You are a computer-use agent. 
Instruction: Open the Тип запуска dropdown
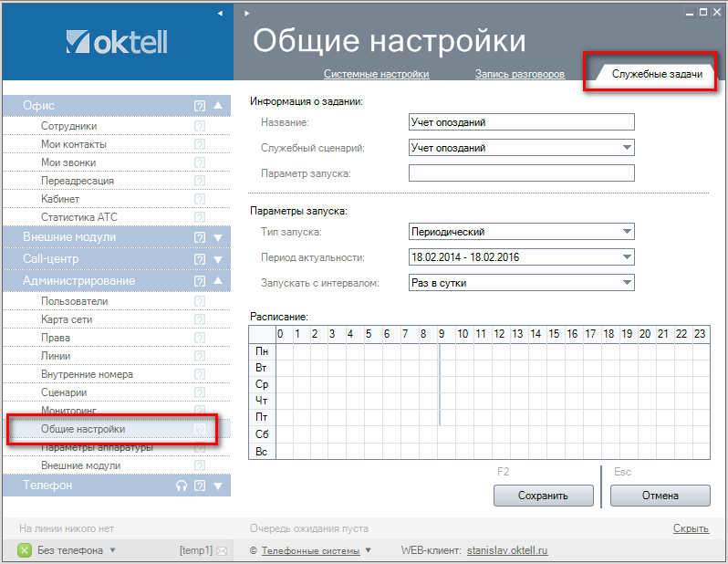tap(627, 232)
